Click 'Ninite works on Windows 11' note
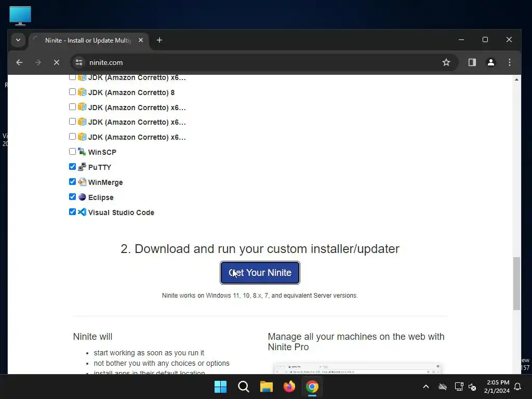The width and height of the screenshot is (532, 399). 260,296
